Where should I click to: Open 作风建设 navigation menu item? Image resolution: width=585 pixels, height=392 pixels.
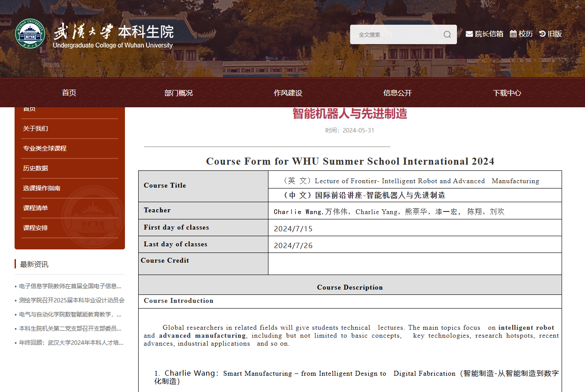288,93
